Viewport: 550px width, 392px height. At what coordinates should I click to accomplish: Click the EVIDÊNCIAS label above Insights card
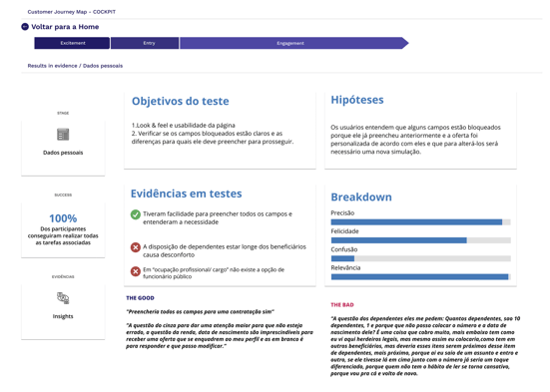coord(63,276)
